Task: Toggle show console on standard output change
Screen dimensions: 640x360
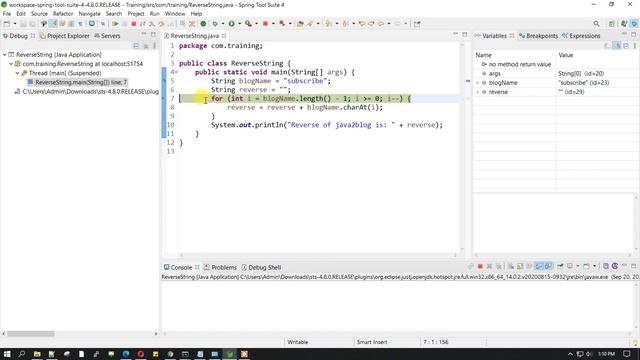Action: pos(538,266)
